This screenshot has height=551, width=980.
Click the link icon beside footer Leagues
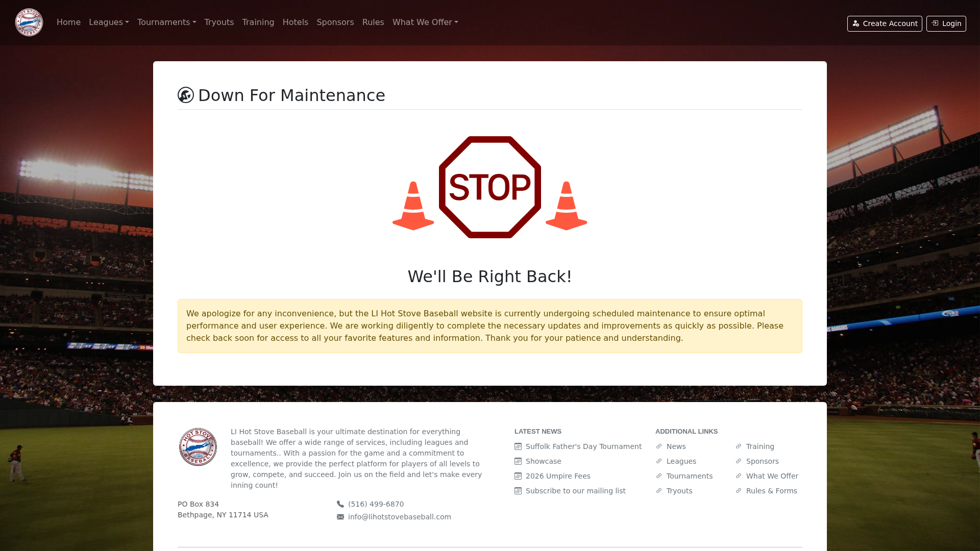coord(659,461)
